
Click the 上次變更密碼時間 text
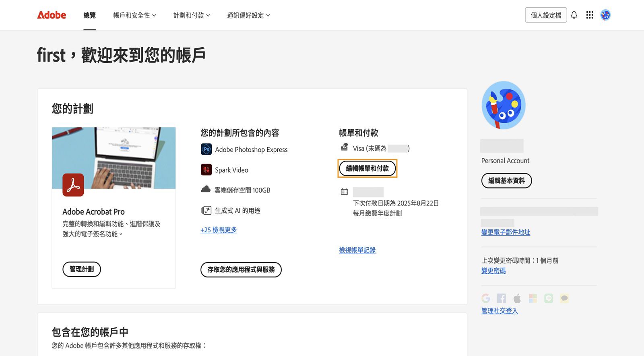520,261
